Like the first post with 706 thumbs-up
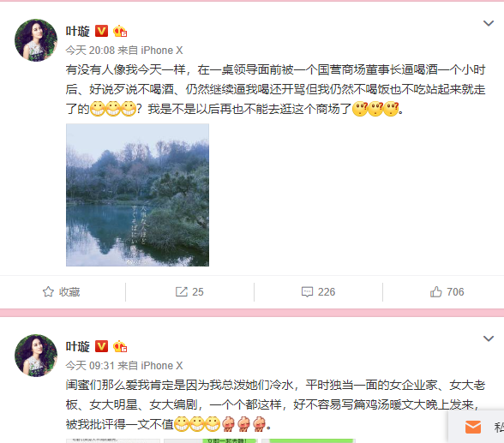The height and width of the screenshot is (443, 504). point(447,292)
